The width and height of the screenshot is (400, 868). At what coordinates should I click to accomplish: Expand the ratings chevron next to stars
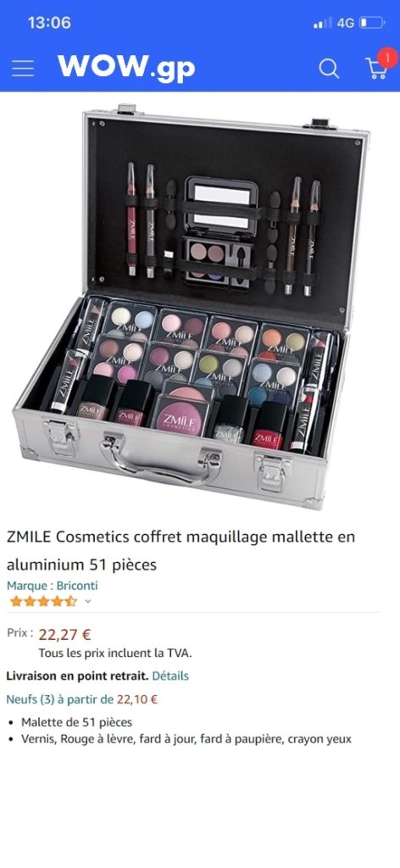coord(87,602)
